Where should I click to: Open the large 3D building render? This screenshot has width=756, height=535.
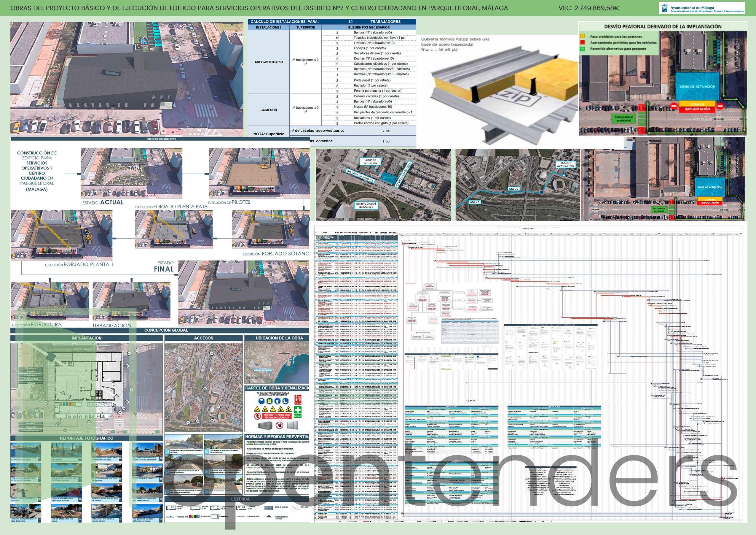(127, 79)
